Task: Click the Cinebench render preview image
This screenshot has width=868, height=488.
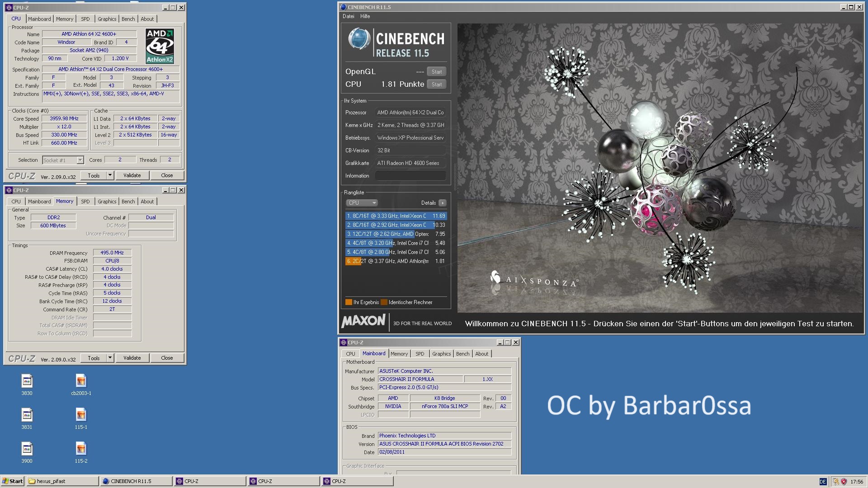Action: tap(660, 168)
